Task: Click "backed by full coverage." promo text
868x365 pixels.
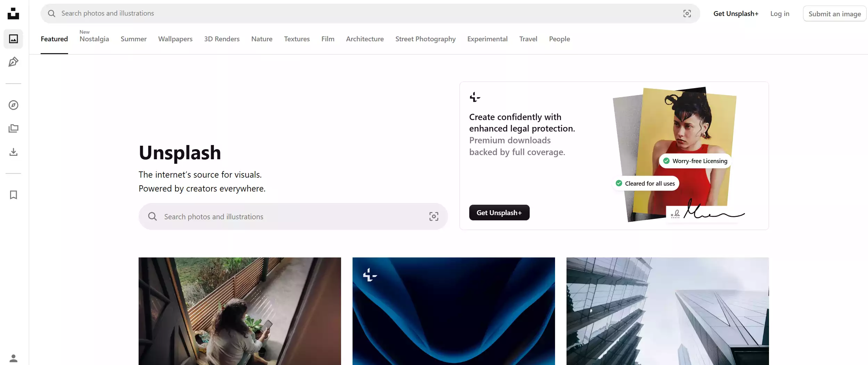Action: pyautogui.click(x=517, y=152)
